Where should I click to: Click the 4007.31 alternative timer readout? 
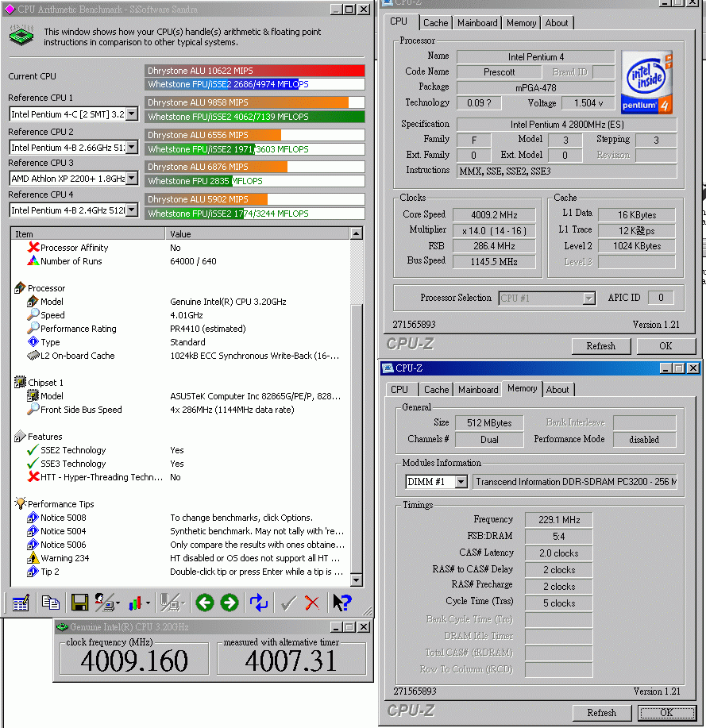coord(291,661)
